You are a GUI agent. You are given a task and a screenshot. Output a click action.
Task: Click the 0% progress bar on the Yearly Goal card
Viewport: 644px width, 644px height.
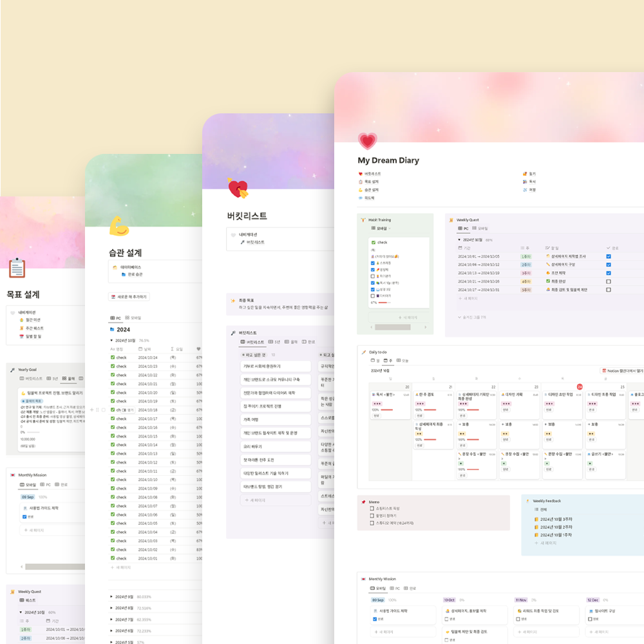33,432
